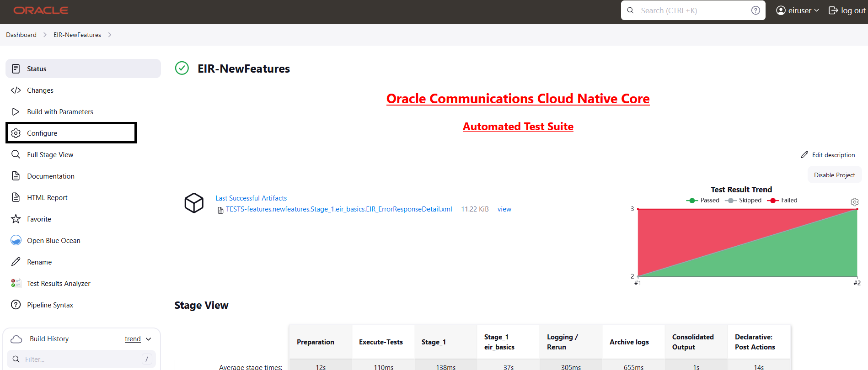Download the TESTS-features.newfeatures xml artifact
The image size is (868, 370).
[x=339, y=209]
